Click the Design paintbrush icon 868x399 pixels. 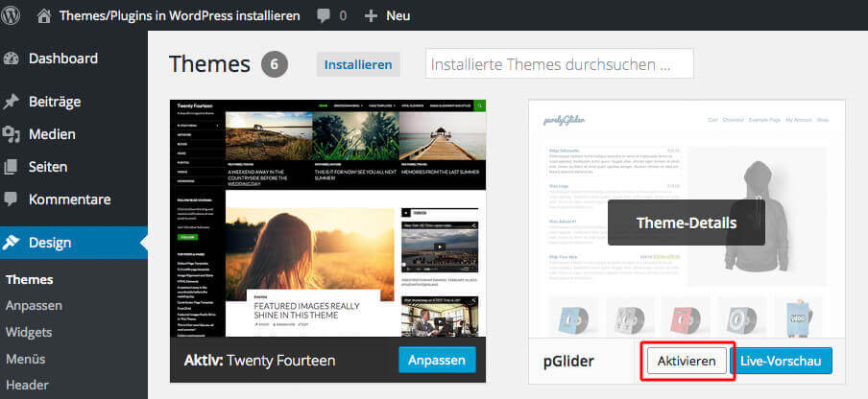tap(11, 243)
